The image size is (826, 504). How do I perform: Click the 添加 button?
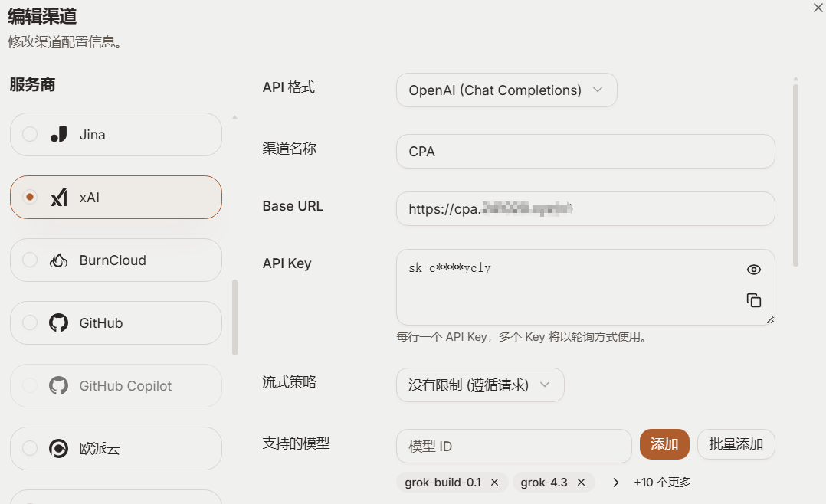664,444
